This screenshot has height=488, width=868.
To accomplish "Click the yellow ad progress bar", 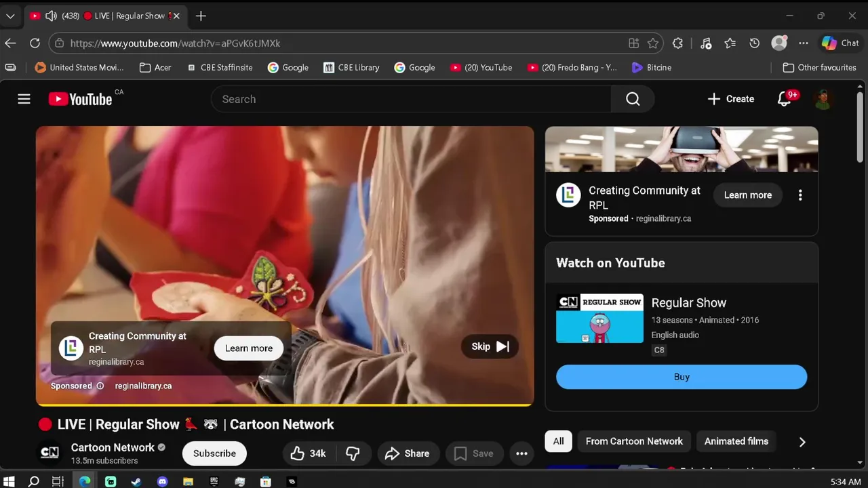I will coord(285,405).
